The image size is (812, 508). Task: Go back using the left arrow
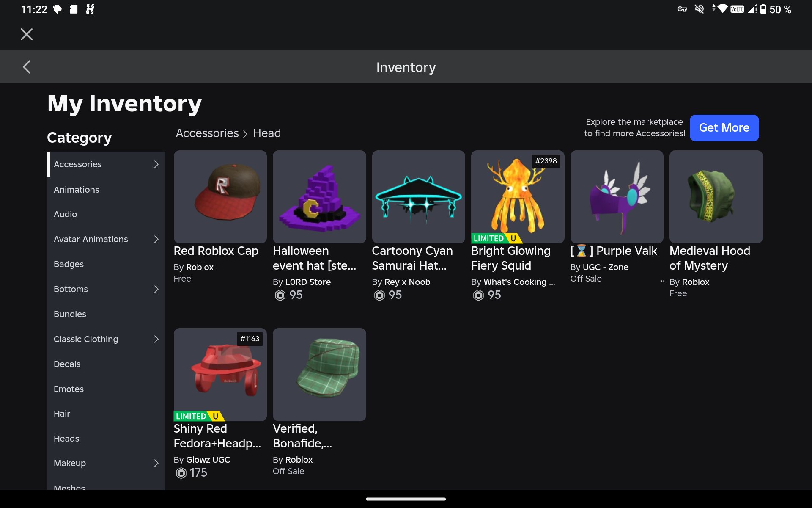[27, 67]
